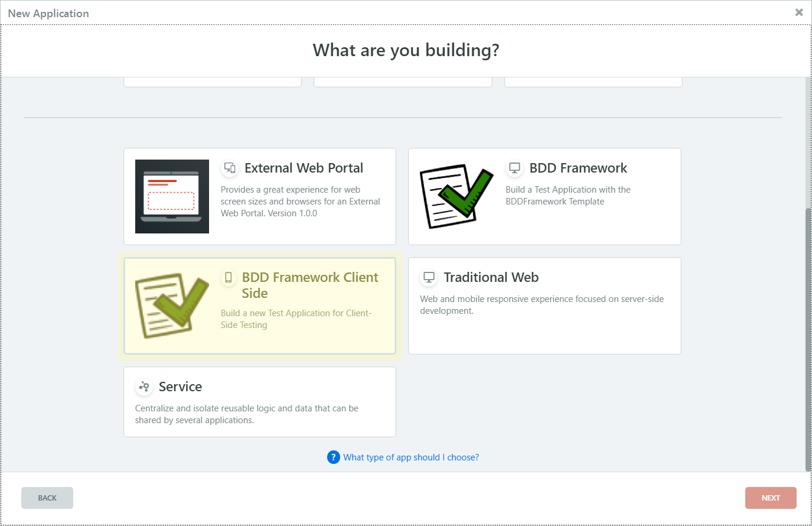The image size is (812, 526).
Task: Click the vertical scrollbar thumb
Action: point(808,339)
